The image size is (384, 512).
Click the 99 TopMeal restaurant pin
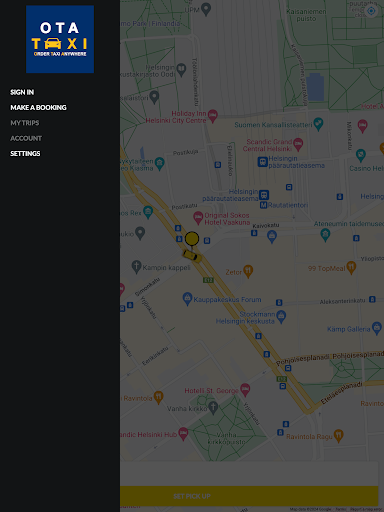pos(351,267)
